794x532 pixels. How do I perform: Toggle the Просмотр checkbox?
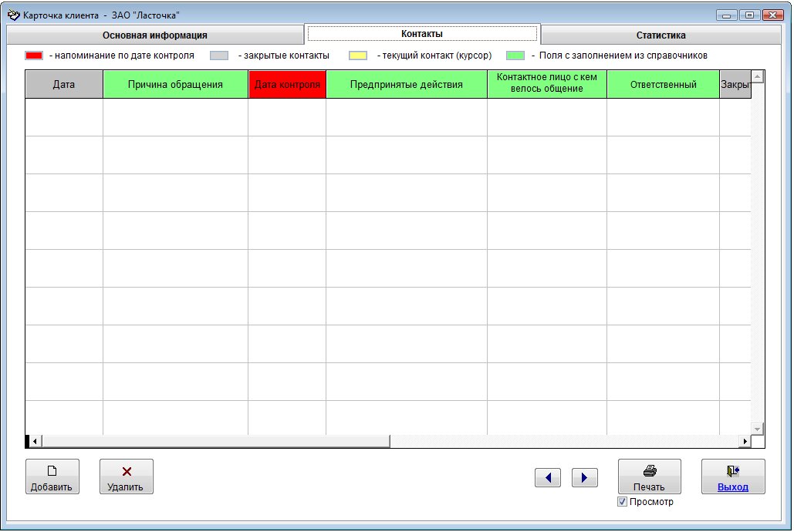pyautogui.click(x=623, y=502)
